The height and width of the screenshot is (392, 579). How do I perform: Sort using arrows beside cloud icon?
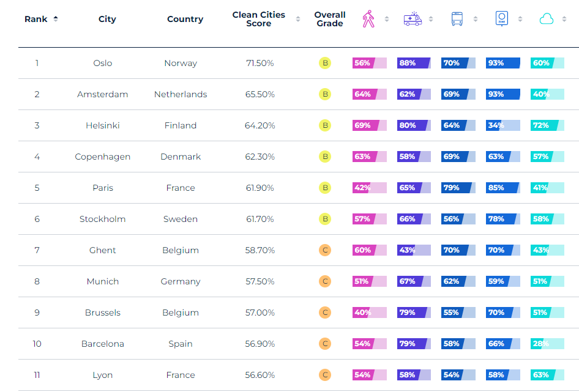(x=565, y=19)
